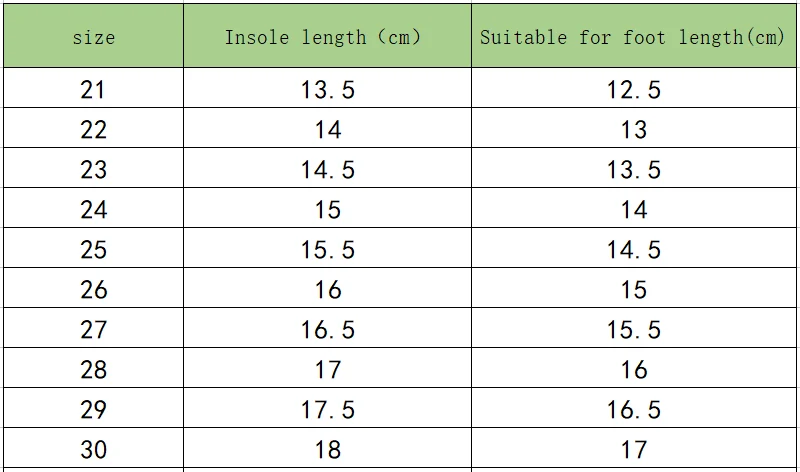Click foot length 12.5 for size 21
Screen dimensions: 800x472
coord(633,90)
